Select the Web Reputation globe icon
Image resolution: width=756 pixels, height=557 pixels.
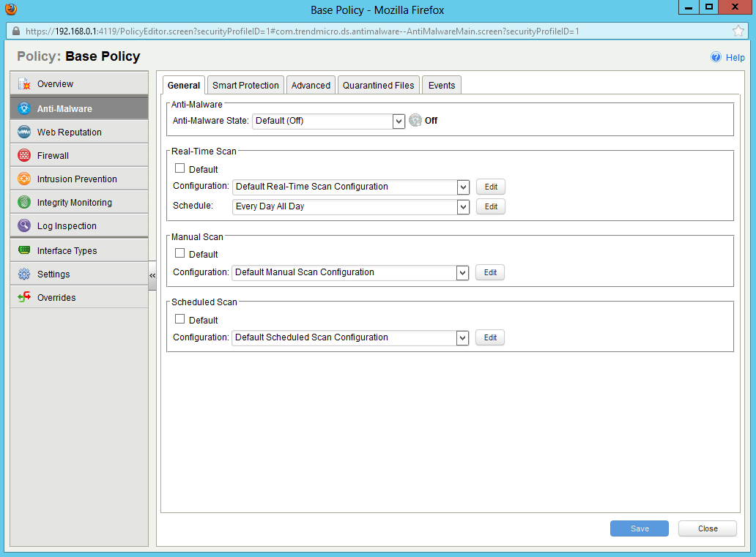pyautogui.click(x=24, y=132)
